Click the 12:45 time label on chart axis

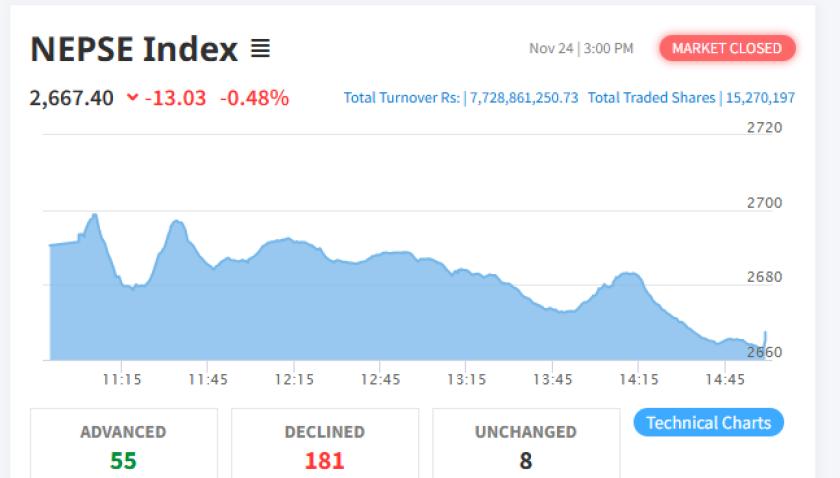(x=380, y=380)
